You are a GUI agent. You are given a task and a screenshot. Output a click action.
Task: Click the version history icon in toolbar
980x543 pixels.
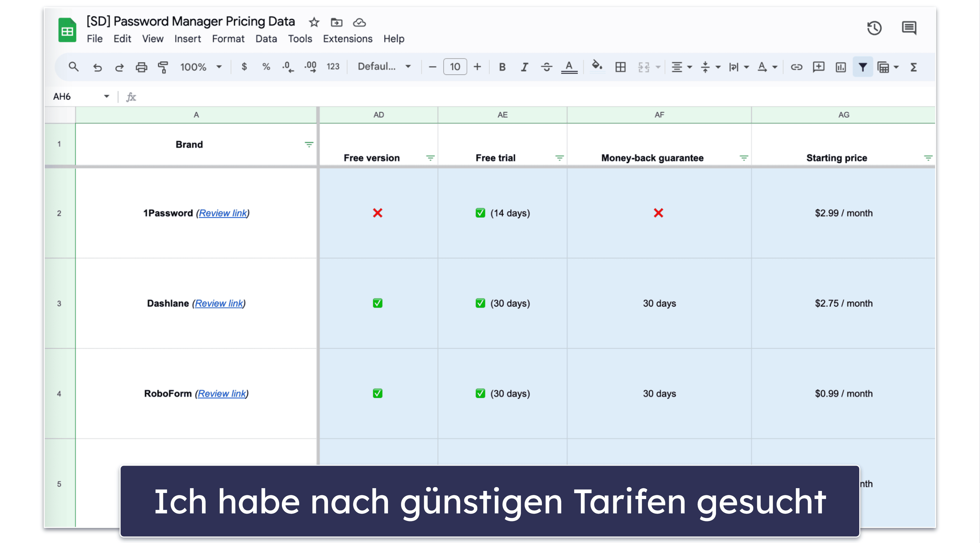pos(874,27)
